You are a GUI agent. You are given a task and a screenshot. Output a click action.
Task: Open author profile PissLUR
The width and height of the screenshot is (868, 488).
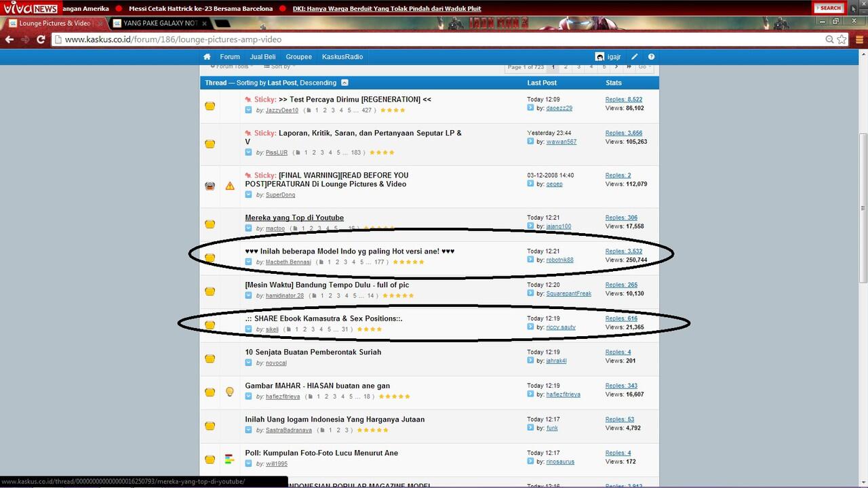[277, 152]
